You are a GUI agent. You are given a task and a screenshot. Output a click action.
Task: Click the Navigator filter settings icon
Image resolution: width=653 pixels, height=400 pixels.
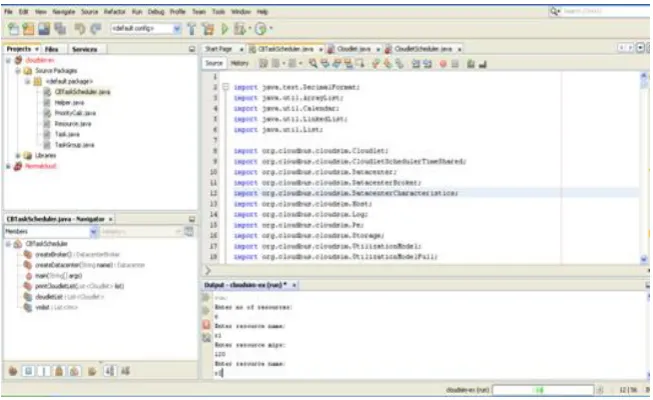click(x=189, y=231)
